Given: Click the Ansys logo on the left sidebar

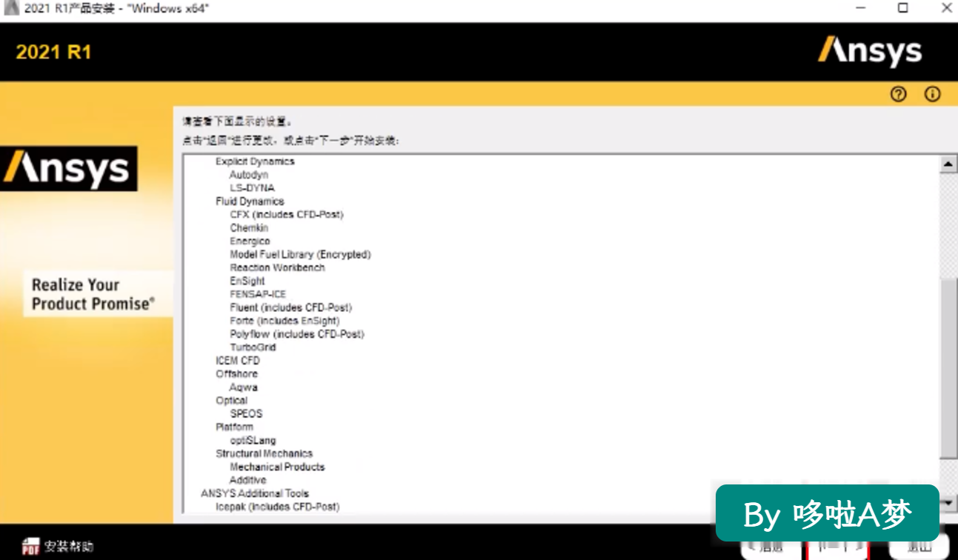Looking at the screenshot, I should click(x=68, y=169).
